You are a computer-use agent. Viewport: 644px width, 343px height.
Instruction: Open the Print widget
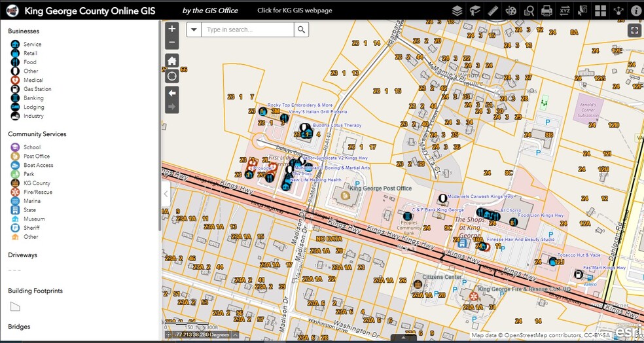(546, 10)
